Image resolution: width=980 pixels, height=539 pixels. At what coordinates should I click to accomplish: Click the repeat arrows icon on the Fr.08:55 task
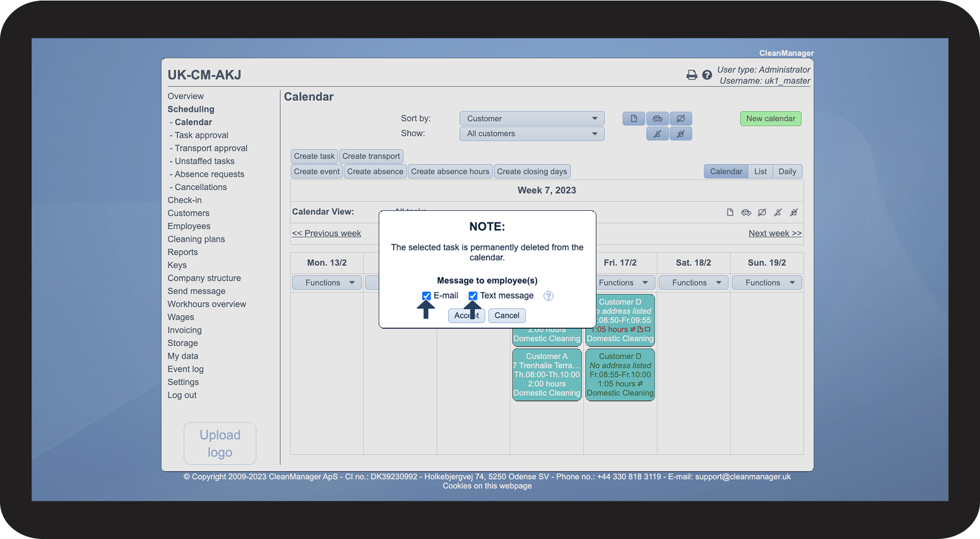pyautogui.click(x=641, y=384)
